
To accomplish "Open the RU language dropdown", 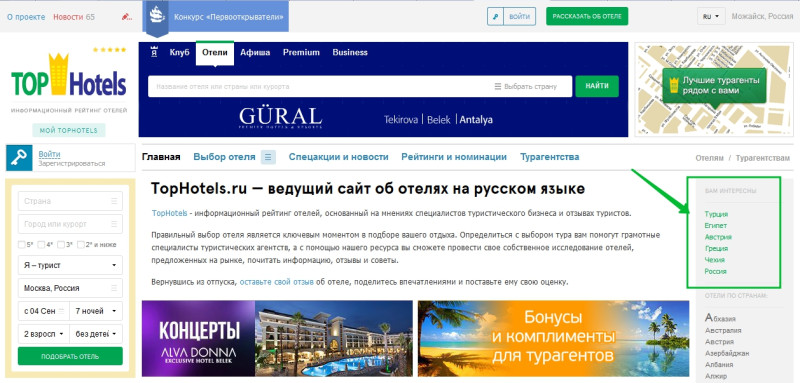I will (x=711, y=16).
